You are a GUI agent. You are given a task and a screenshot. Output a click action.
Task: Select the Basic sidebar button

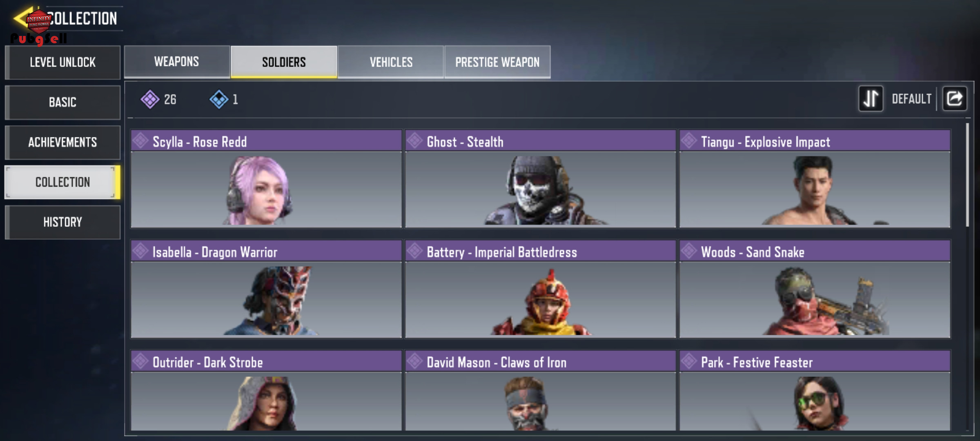point(62,102)
